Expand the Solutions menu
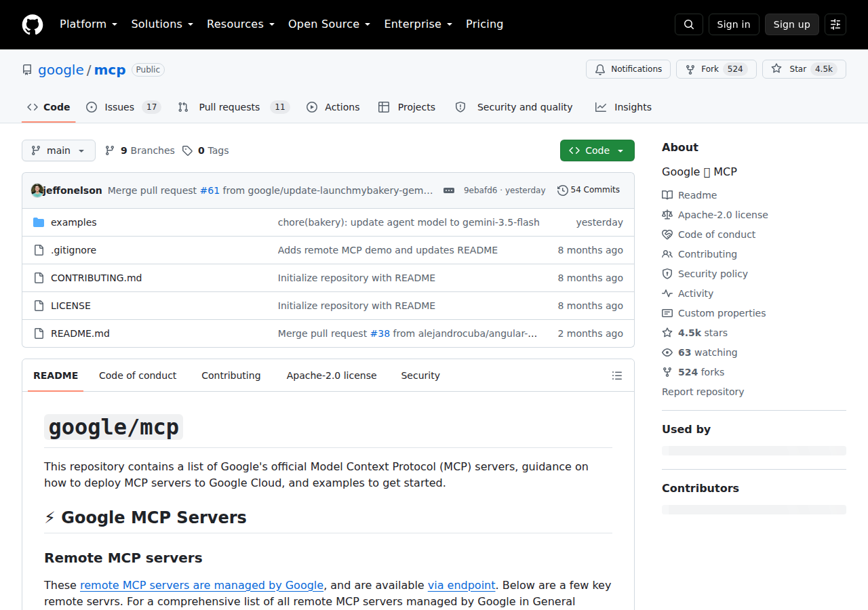 coord(162,24)
